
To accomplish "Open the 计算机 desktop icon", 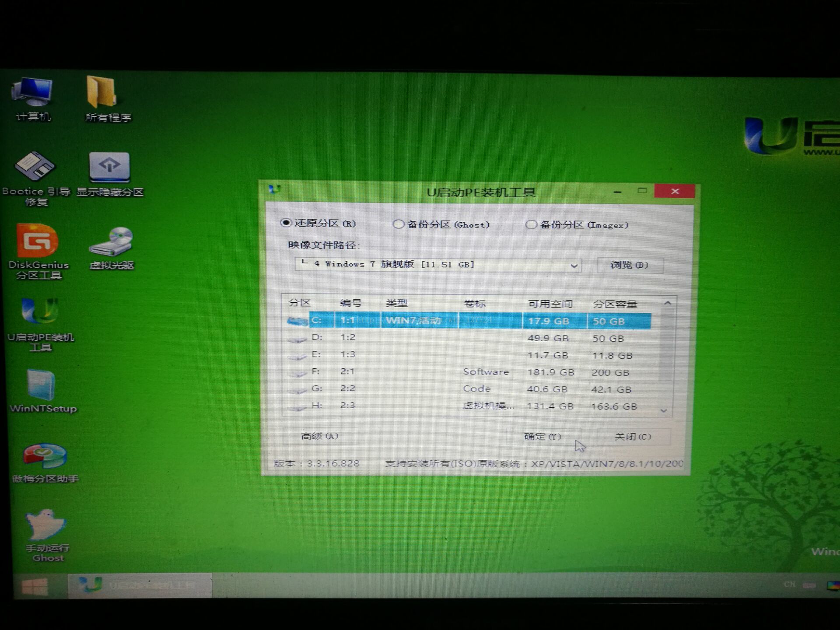I will pos(33,98).
